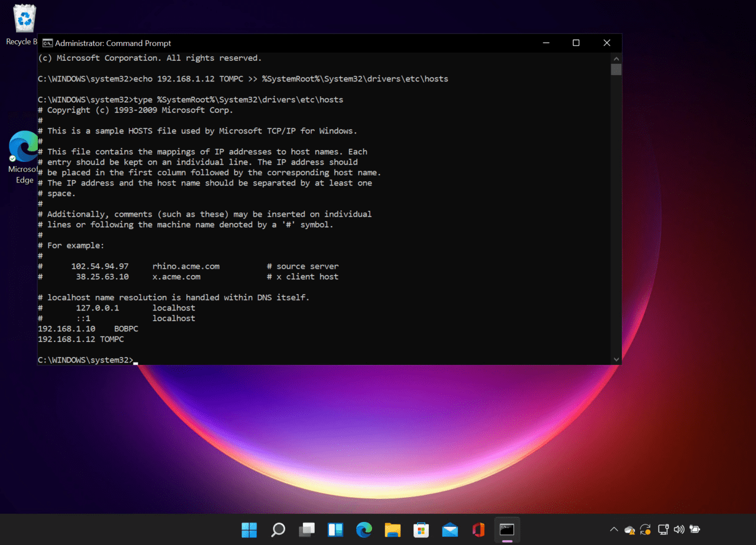Open Windows Search from the taskbar
756x545 pixels.
click(278, 530)
